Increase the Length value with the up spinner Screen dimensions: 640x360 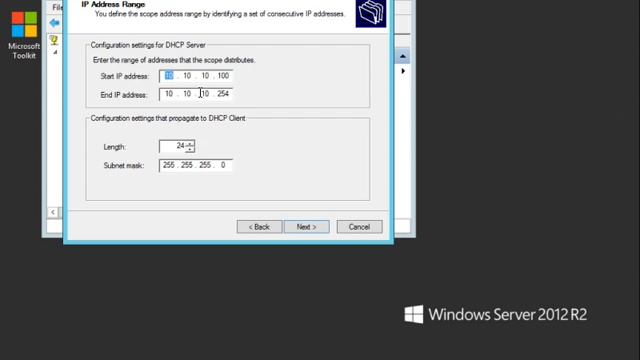coord(190,144)
